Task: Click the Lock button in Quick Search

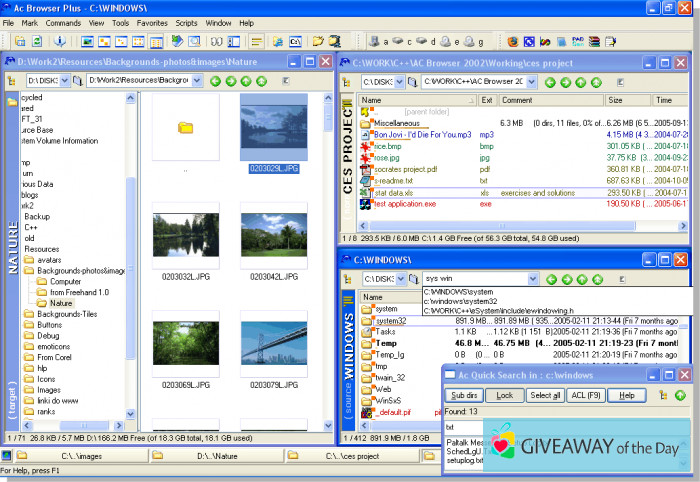Action: coord(505,395)
